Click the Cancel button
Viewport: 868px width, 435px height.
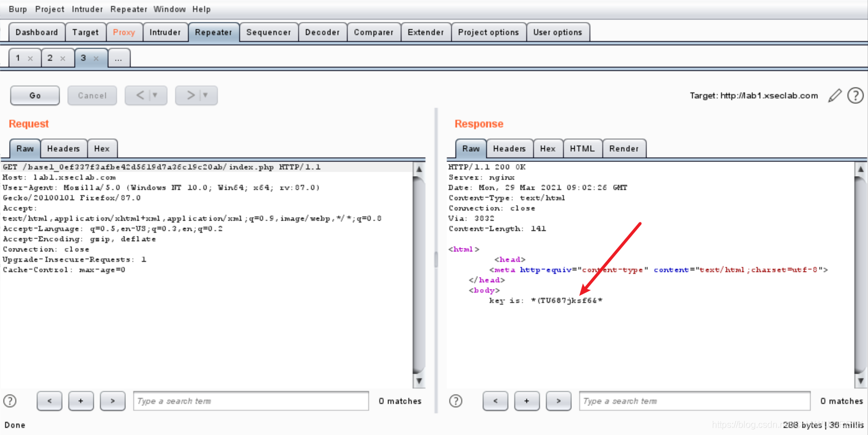pyautogui.click(x=92, y=95)
